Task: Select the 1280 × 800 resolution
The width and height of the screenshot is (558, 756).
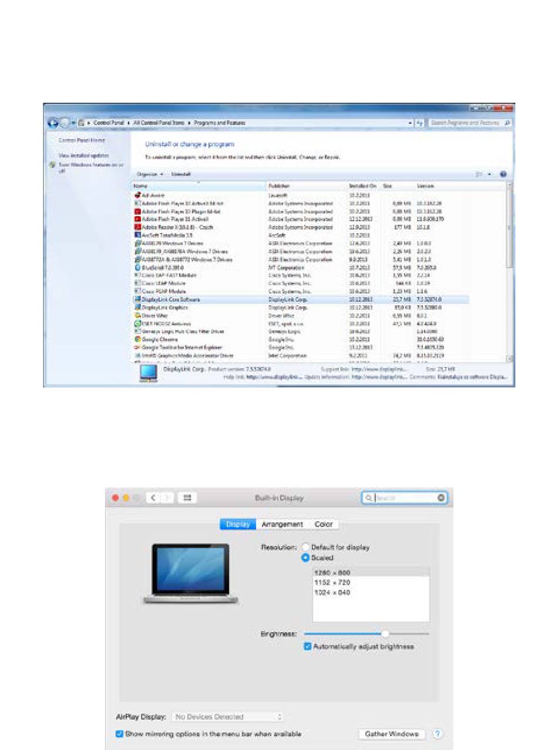Action: pos(371,572)
